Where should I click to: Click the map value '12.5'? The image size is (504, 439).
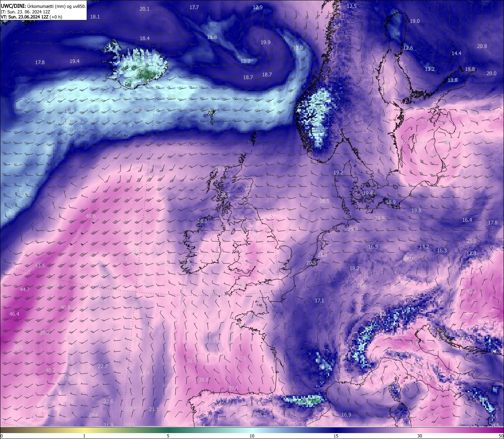(352, 6)
